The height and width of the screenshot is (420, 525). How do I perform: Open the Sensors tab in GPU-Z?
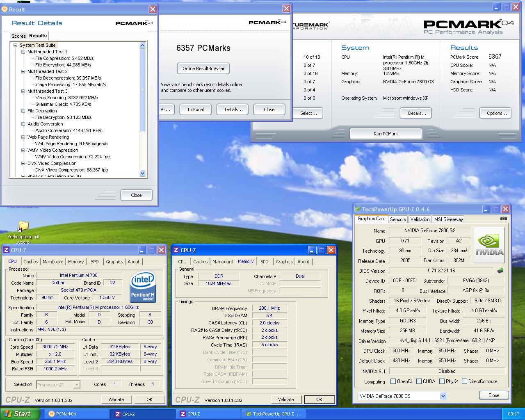tap(398, 219)
